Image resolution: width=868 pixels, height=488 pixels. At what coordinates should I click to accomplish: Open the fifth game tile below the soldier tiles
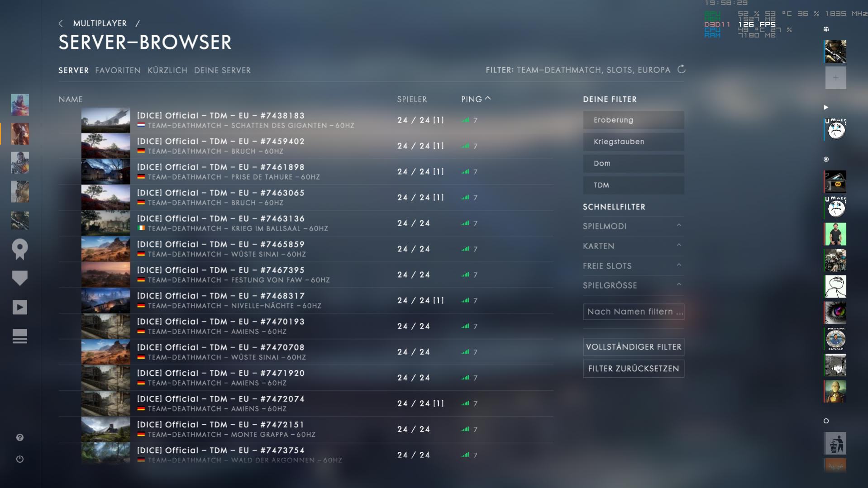pyautogui.click(x=20, y=221)
